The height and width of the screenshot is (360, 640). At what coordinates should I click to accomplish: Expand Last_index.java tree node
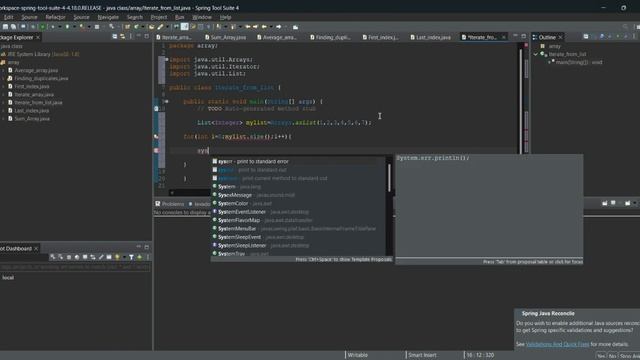[x=4, y=111]
